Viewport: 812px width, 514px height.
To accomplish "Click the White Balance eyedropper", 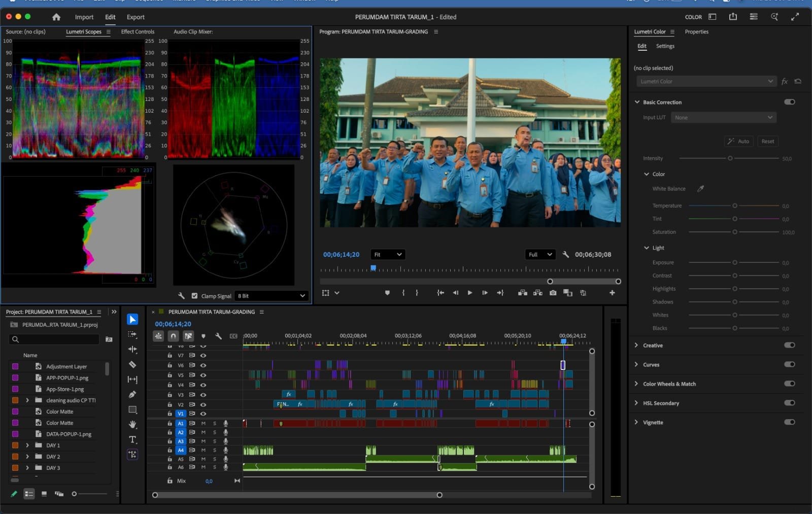I will (700, 189).
